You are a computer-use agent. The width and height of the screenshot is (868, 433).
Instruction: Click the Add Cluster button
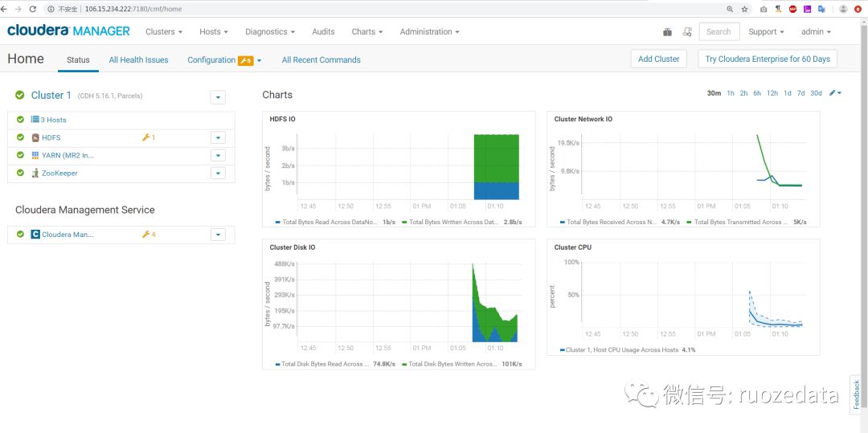[659, 59]
